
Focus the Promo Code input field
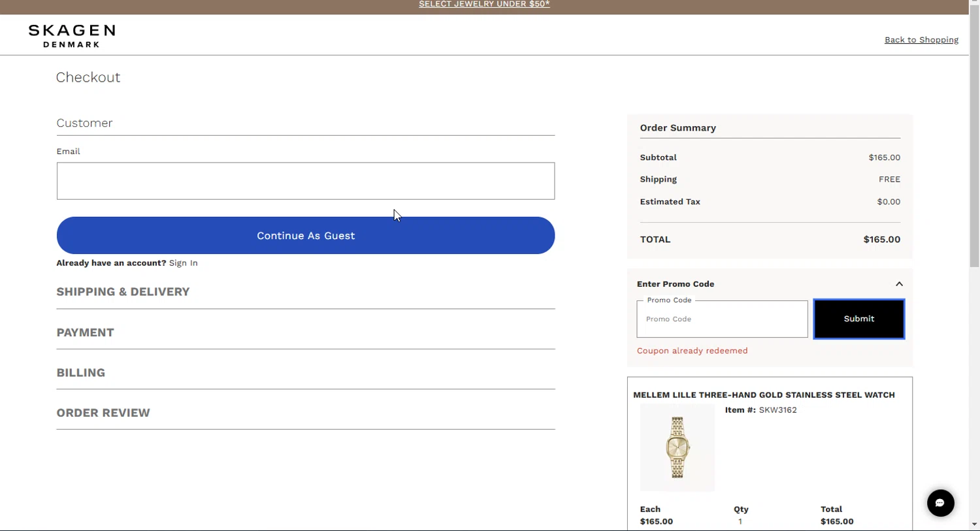[x=722, y=319]
